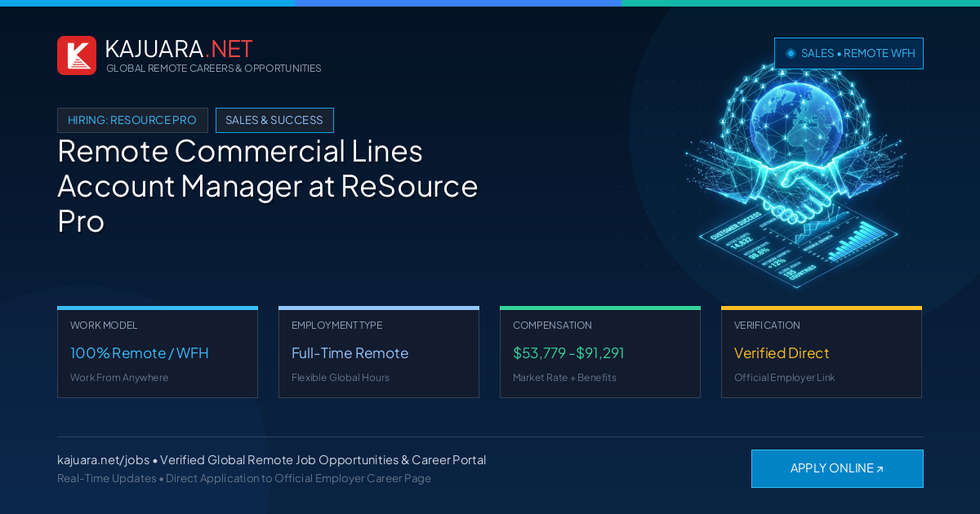Click the 'Full-Time Remote' value
980x514 pixels.
pos(350,353)
